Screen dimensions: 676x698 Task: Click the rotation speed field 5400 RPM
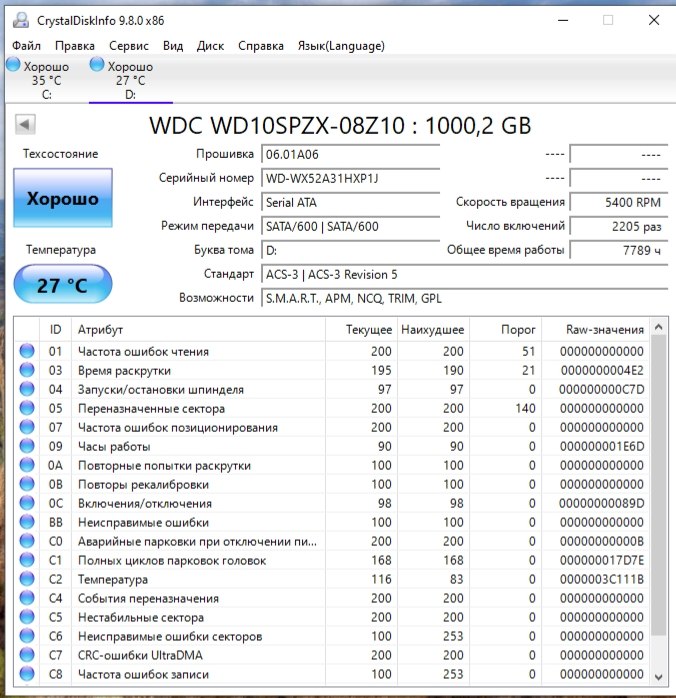pyautogui.click(x=619, y=203)
